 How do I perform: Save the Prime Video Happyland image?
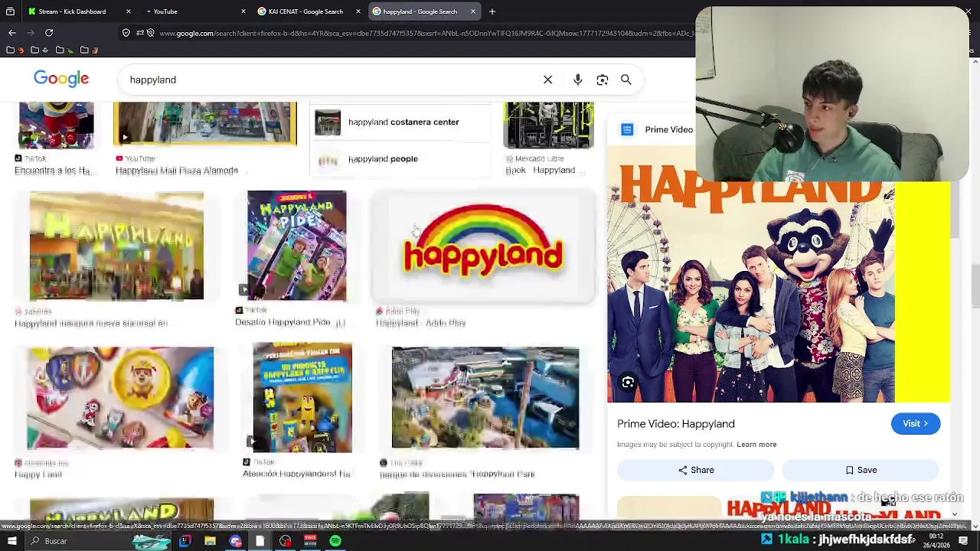[861, 470]
